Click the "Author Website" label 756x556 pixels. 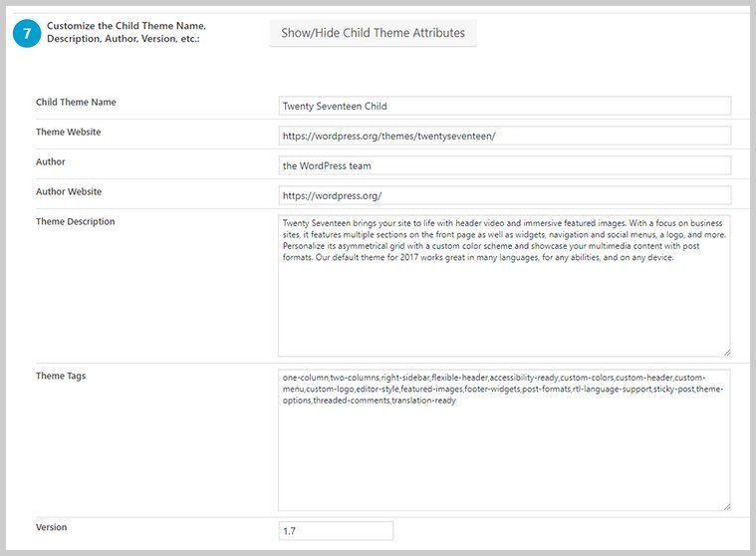point(69,192)
